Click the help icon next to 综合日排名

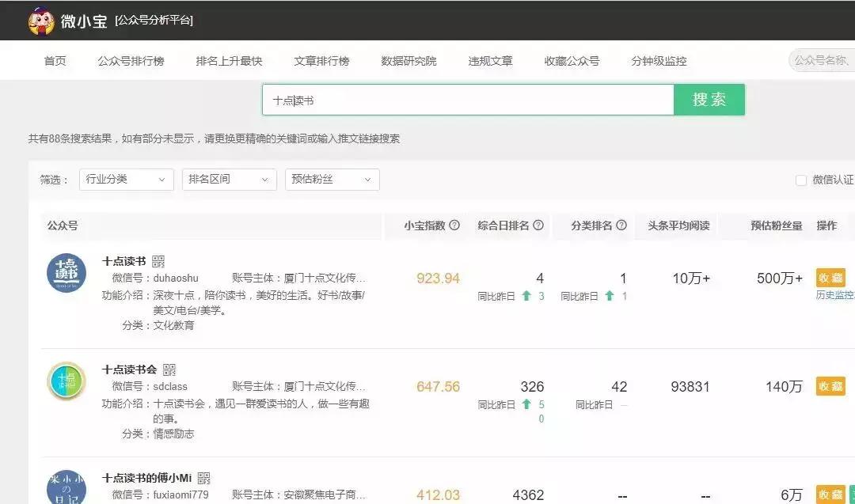(x=538, y=225)
